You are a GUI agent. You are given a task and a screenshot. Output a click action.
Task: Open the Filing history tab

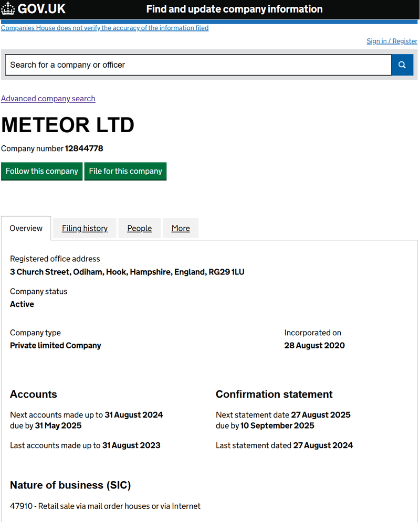85,228
